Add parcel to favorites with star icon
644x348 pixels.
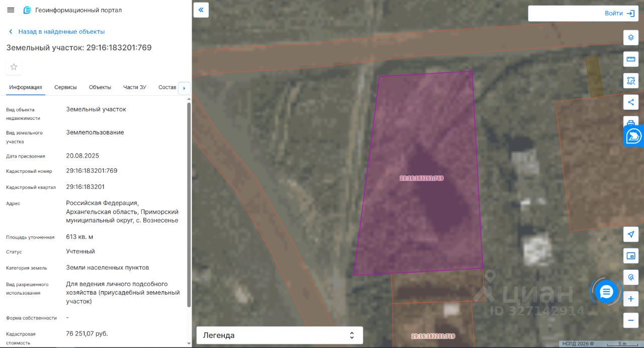(x=14, y=67)
